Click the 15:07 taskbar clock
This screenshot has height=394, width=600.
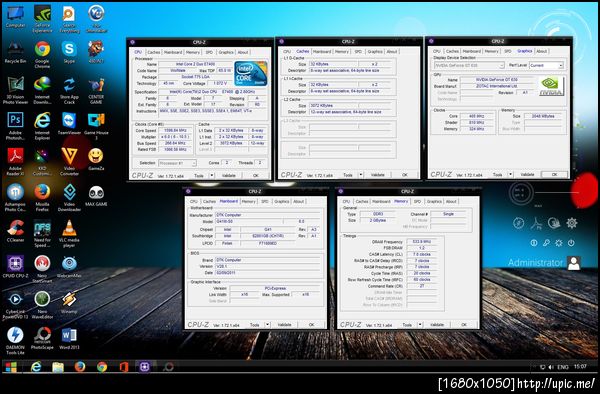click(x=580, y=366)
